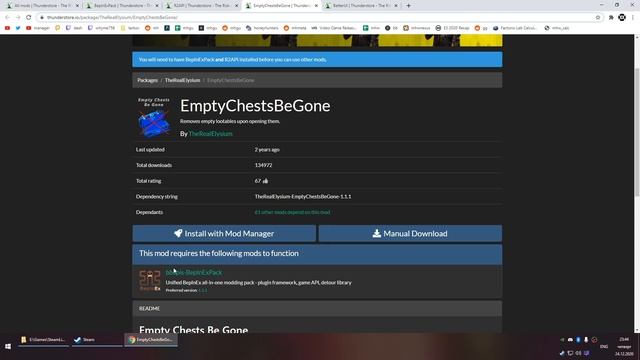Open TheRealElysium author link

pos(211,133)
